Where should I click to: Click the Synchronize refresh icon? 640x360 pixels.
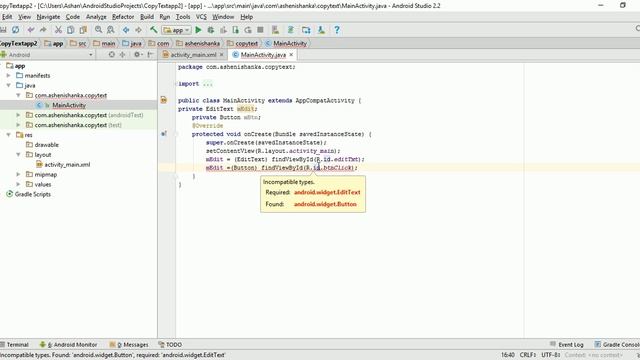point(16,30)
